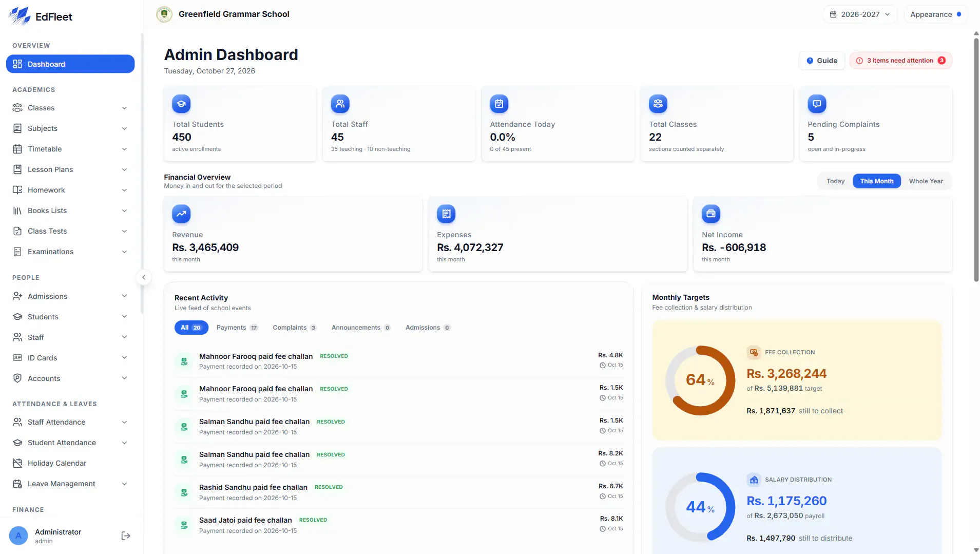Expand the Students sidebar section
Image resolution: width=980 pixels, height=554 pixels.
coord(70,317)
